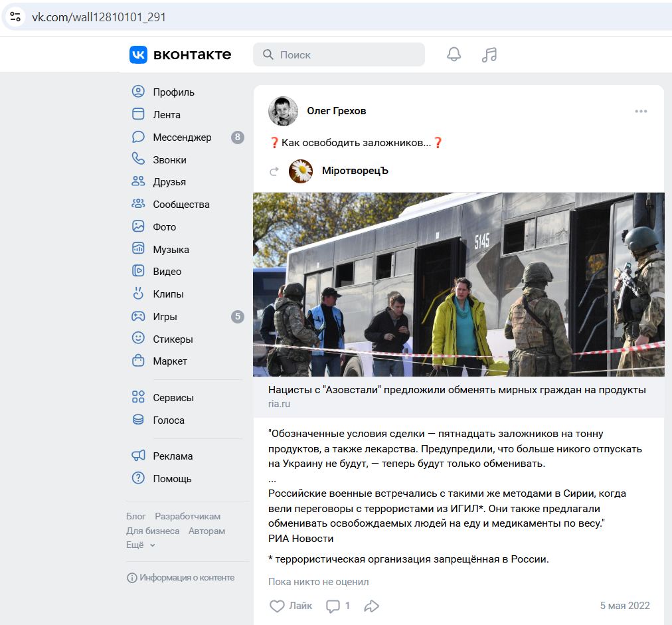The width and height of the screenshot is (672, 625).
Task: Open the article photo with the bus
Action: tap(458, 284)
